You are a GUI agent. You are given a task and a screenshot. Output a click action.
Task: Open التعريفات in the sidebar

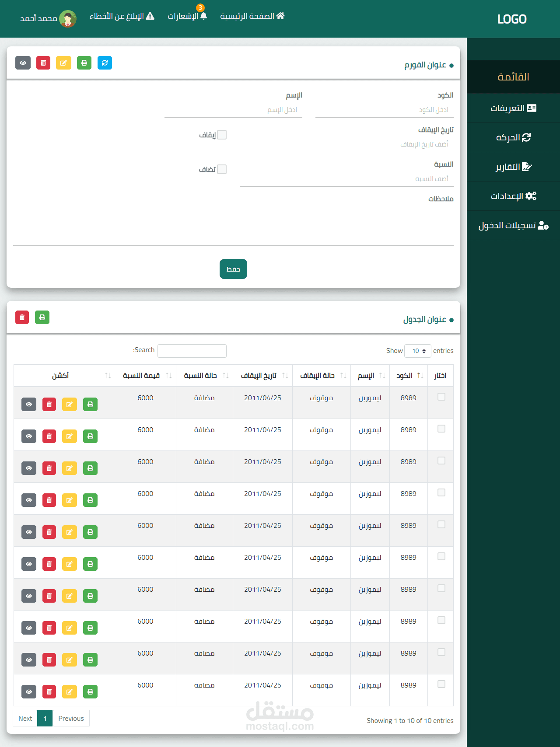[513, 108]
